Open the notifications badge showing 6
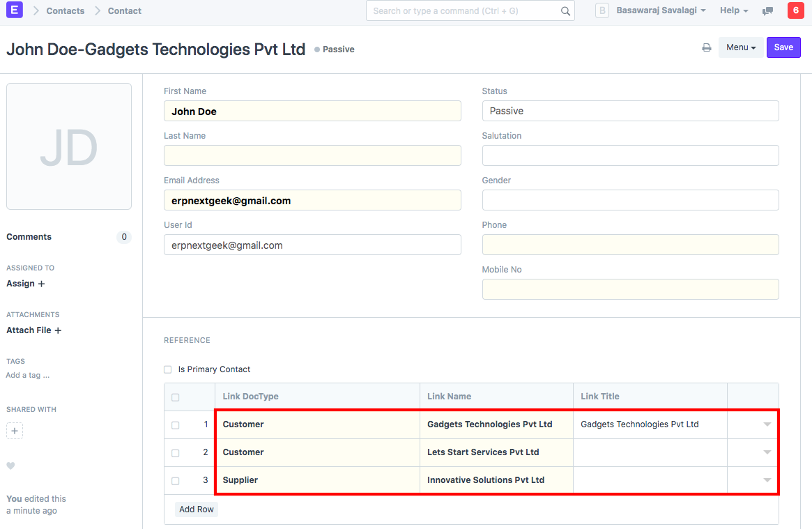Screen dimensions: 812x529 (x=794, y=10)
